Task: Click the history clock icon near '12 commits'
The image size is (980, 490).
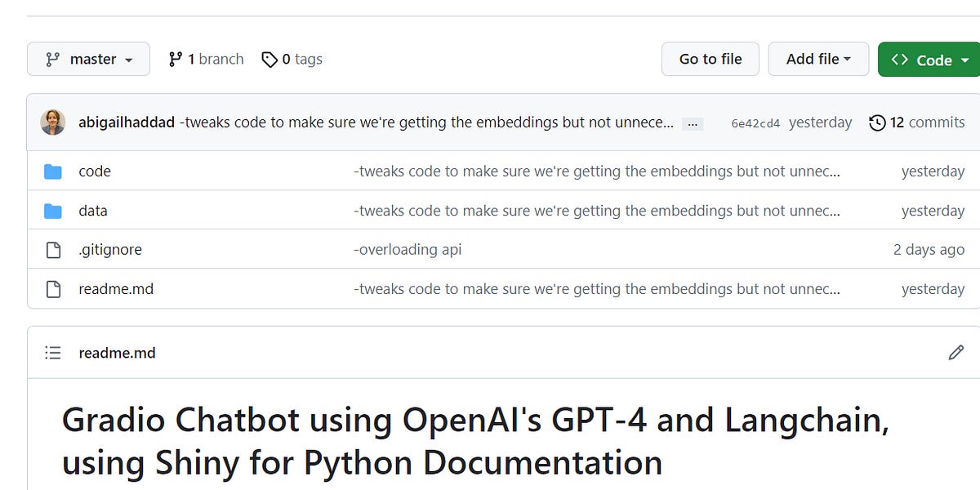Action: click(x=878, y=122)
